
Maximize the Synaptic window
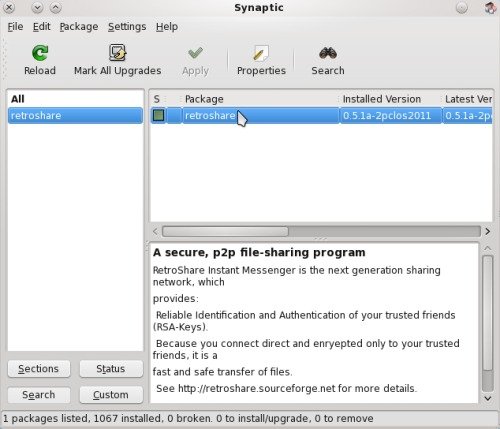(x=56, y=7)
